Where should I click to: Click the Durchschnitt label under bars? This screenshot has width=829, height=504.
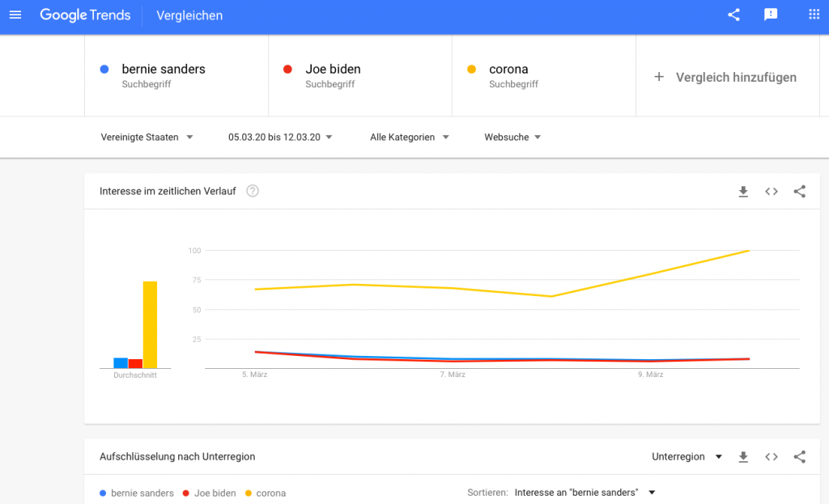point(135,375)
